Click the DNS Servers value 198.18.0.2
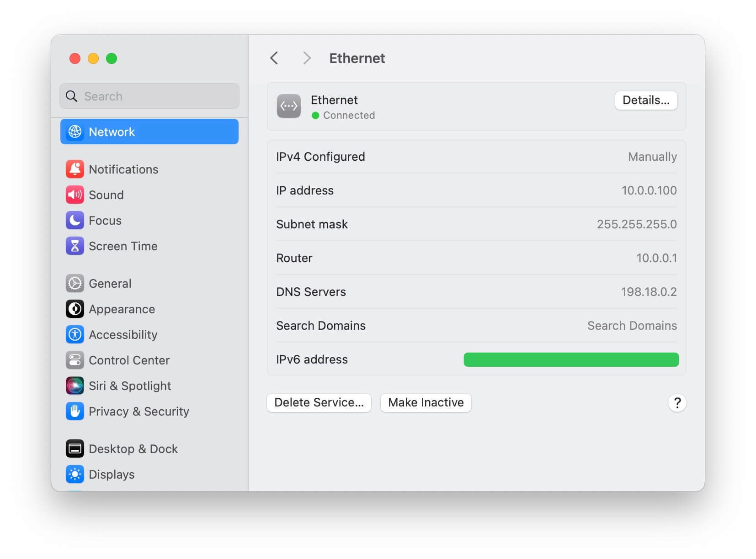Viewport: 756px width, 559px height. 649,292
